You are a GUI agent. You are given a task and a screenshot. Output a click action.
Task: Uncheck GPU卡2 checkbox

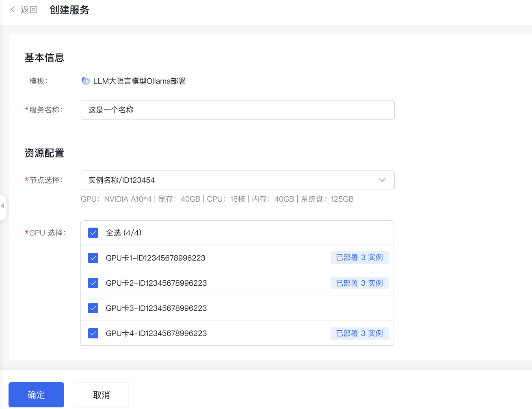[93, 283]
